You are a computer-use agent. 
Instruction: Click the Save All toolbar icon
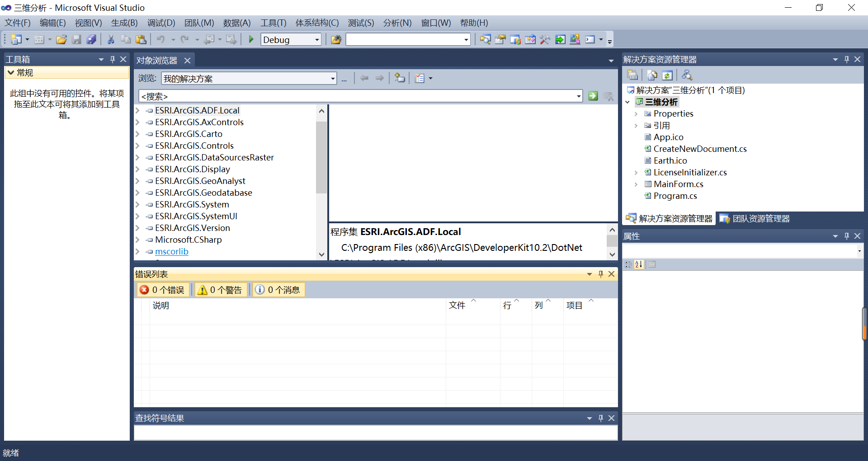[91, 40]
